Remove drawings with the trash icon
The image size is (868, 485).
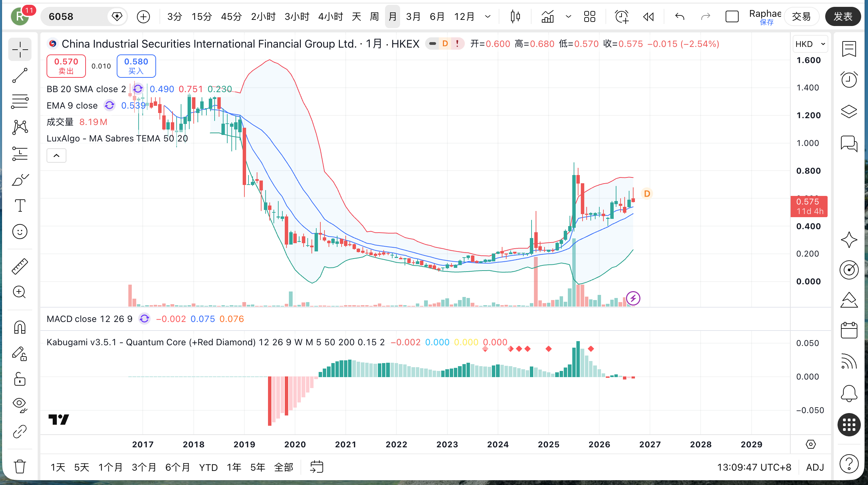click(x=20, y=466)
